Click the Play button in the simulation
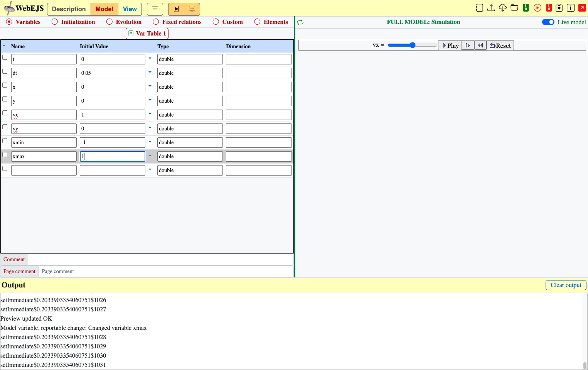 click(450, 46)
